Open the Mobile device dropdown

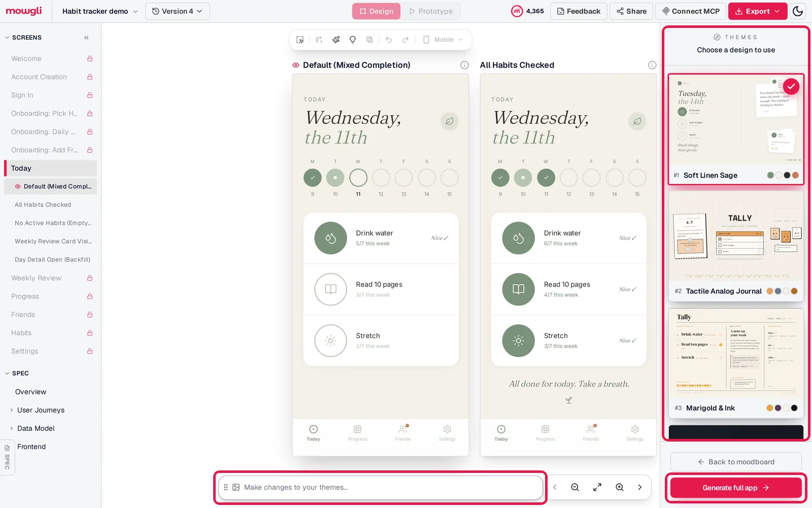coord(444,40)
